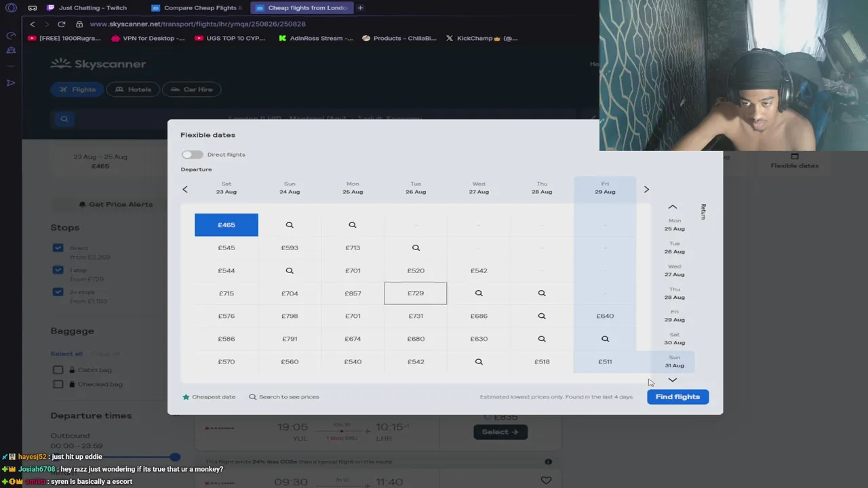
Task: Click the Find flights button
Action: pos(677,397)
